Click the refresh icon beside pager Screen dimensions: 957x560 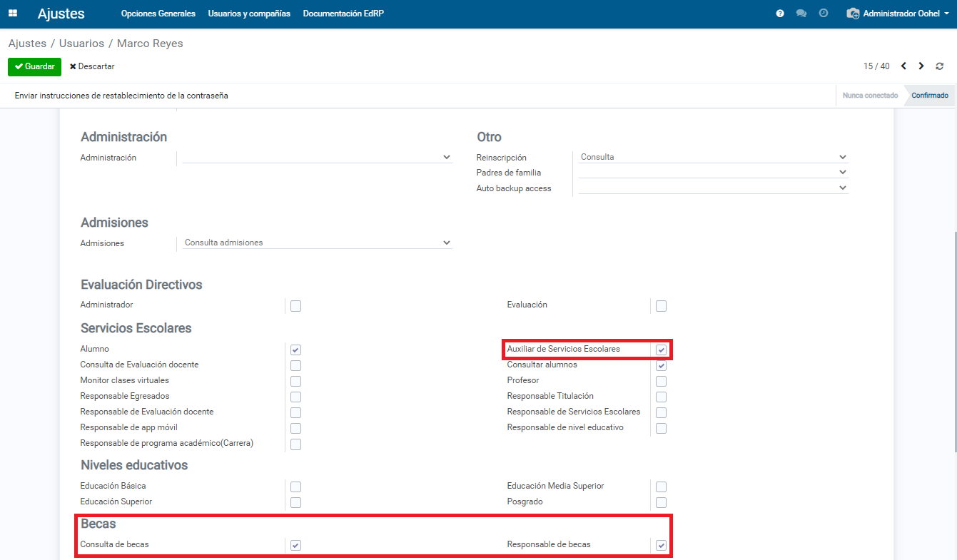(940, 66)
